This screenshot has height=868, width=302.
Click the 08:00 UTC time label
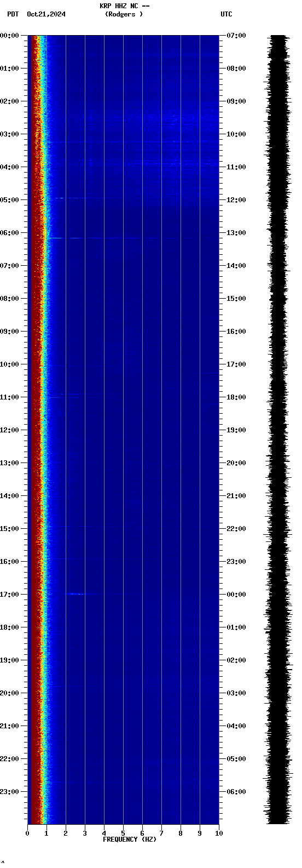point(236,68)
